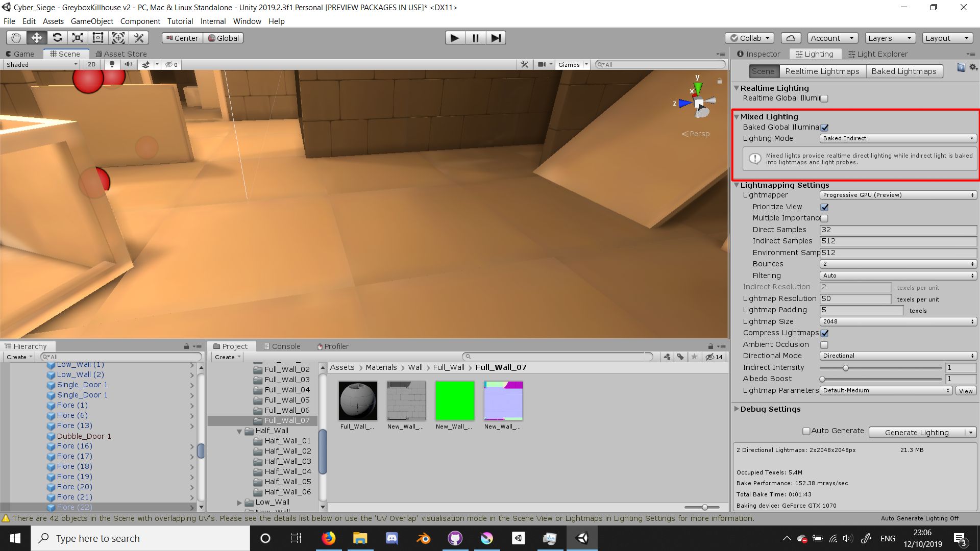Select the Scale tool
This screenshot has width=980, height=551.
[x=78, y=38]
